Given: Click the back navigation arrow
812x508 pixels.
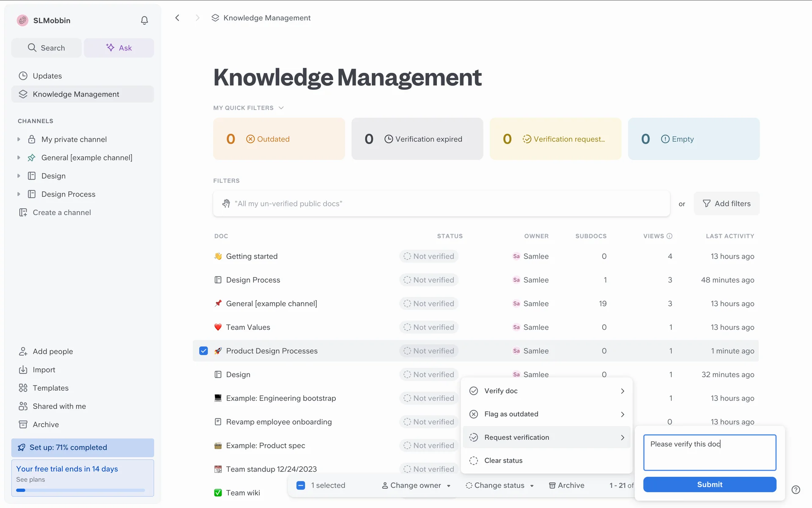Looking at the screenshot, I should click(178, 18).
